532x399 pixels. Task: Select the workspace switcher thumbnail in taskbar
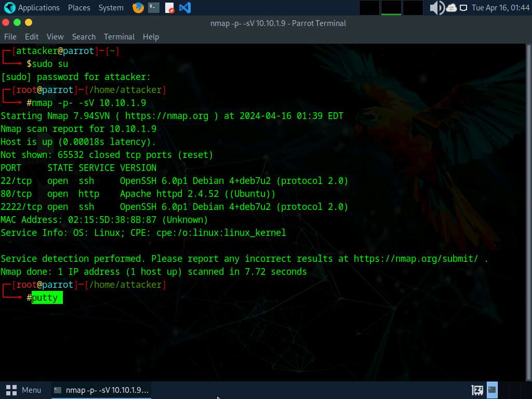(x=491, y=390)
